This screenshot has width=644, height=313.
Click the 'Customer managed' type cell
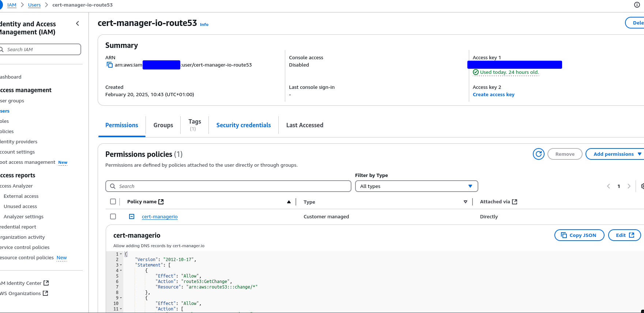pyautogui.click(x=326, y=216)
